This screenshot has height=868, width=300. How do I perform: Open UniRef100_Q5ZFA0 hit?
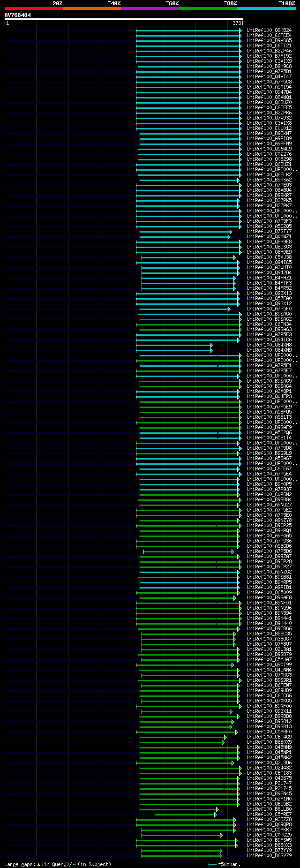tap(269, 299)
